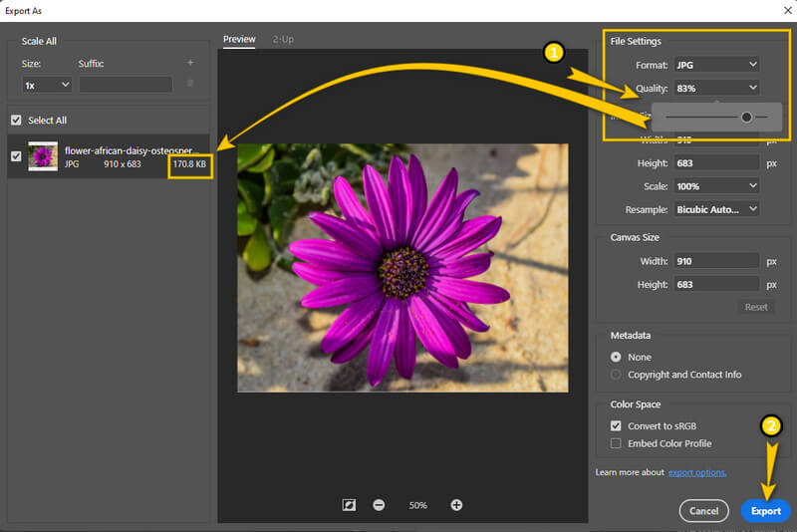Viewport: 797px width, 532px height.
Task: Open the Format JPG dropdown
Action: click(715, 65)
